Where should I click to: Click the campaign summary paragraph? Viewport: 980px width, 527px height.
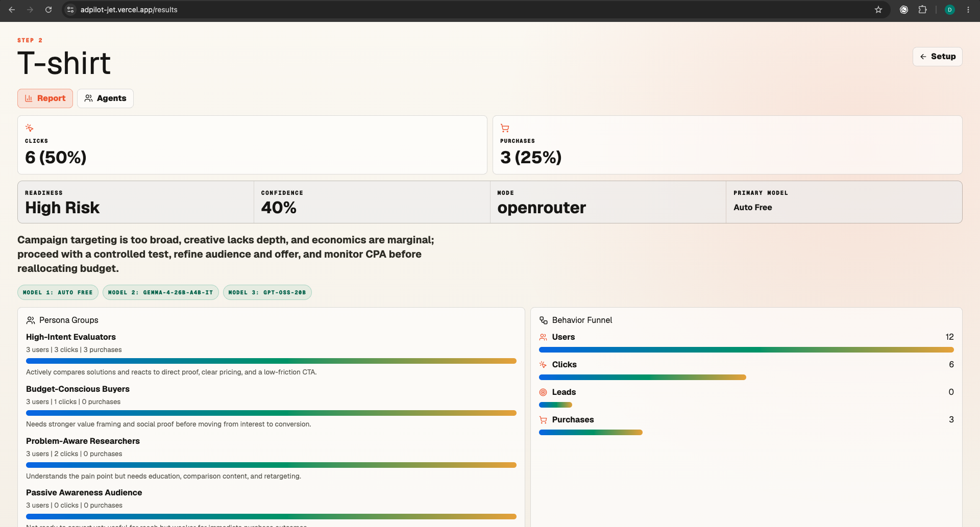click(x=226, y=254)
